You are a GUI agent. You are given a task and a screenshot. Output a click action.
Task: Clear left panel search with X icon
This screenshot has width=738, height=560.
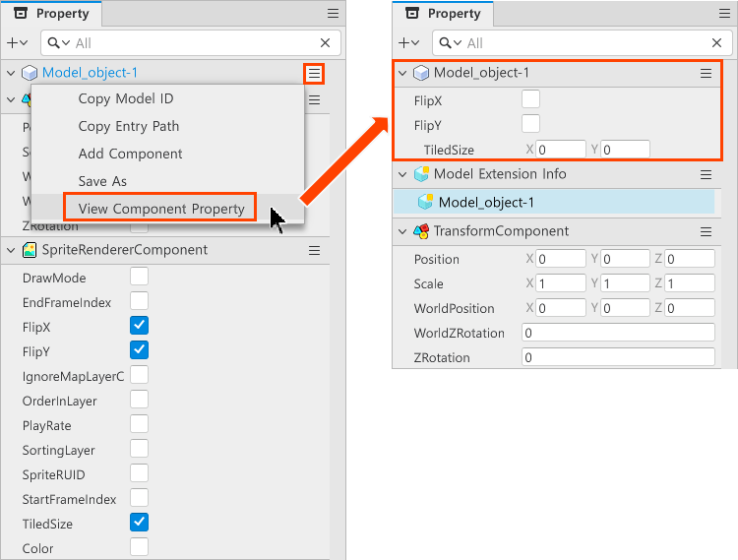pyautogui.click(x=326, y=43)
